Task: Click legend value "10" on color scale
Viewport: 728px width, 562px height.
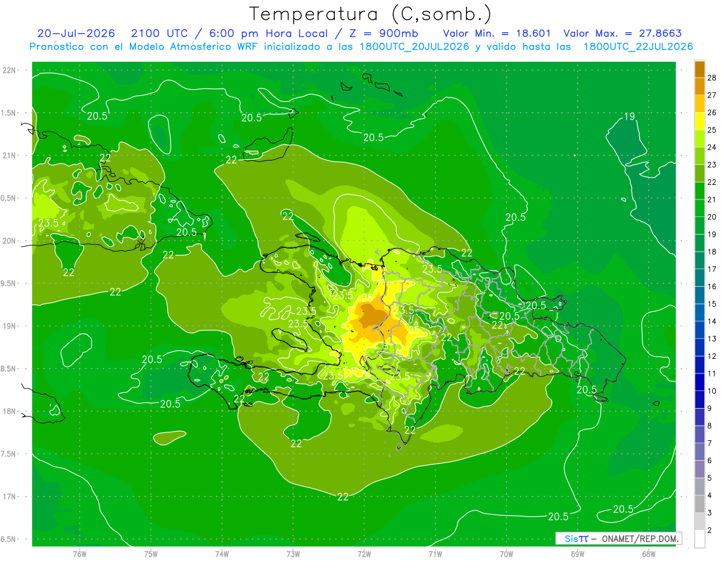Action: point(713,391)
